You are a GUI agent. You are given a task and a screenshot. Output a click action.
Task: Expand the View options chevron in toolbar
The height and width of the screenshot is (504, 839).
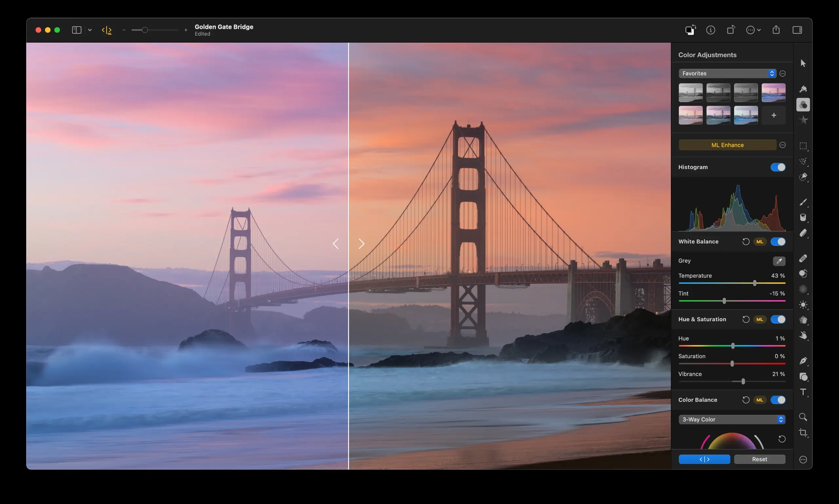pyautogui.click(x=89, y=30)
